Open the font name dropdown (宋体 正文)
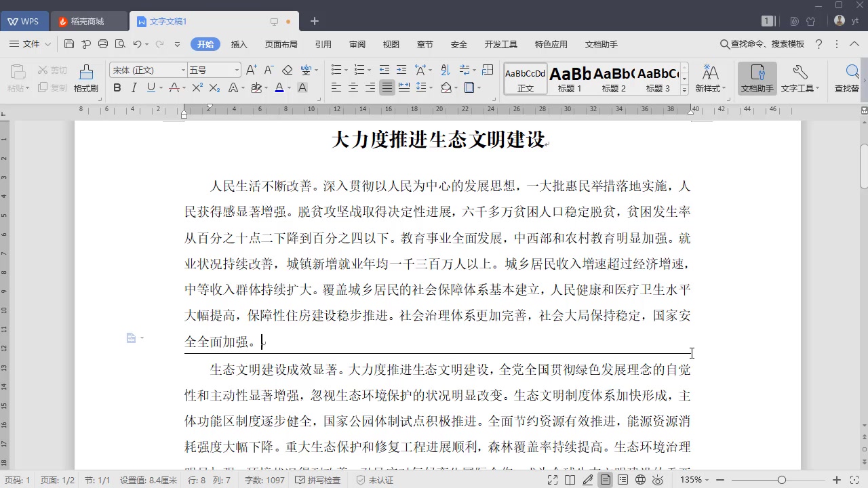Image resolution: width=868 pixels, height=488 pixels. 183,70
